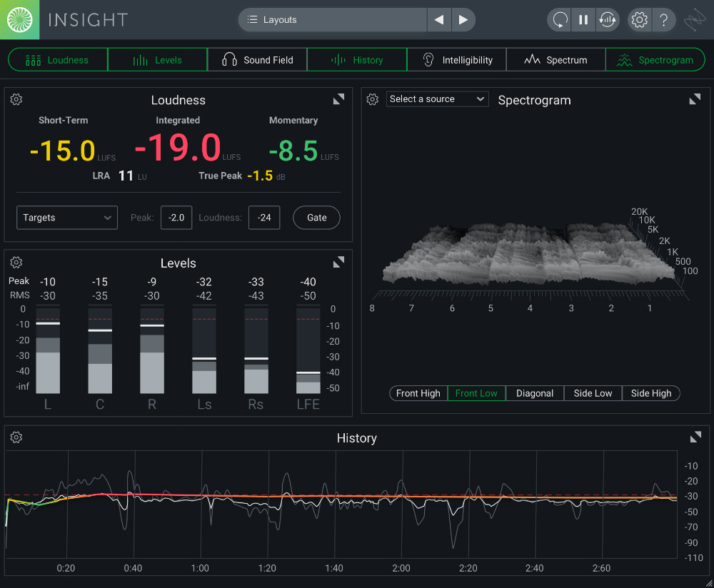Go to the previous layout with arrow button
This screenshot has height=588, width=714.
pyautogui.click(x=438, y=19)
